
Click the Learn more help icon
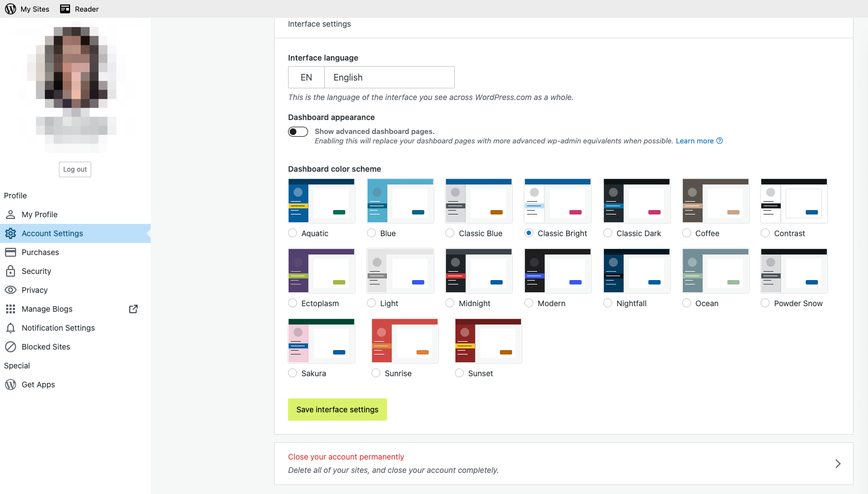click(x=720, y=141)
